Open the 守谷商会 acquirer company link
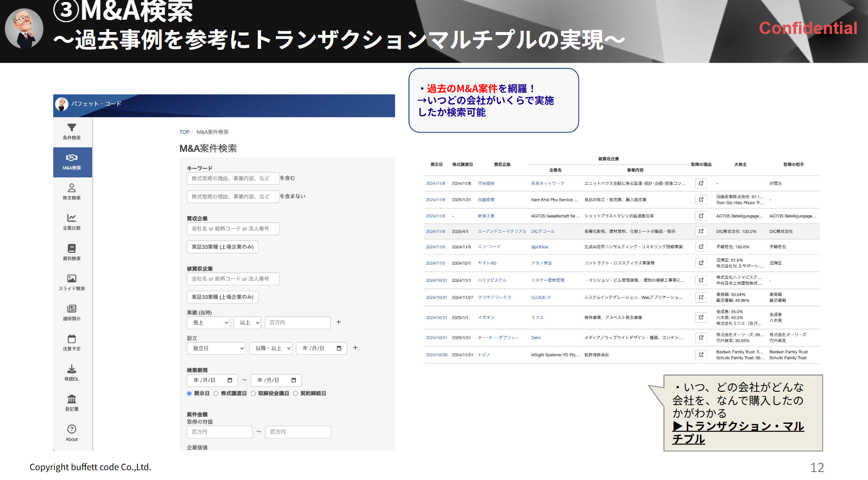 point(486,183)
